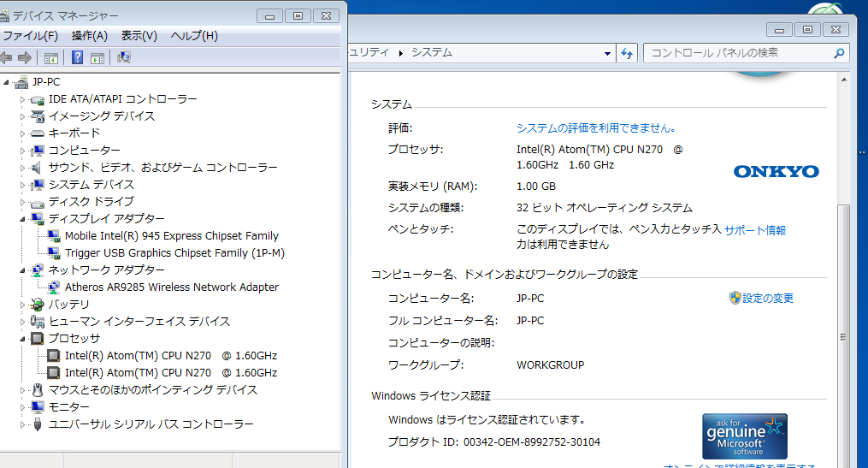The width and height of the screenshot is (868, 468).
Task: Click the IDE ATA/ATAPI controller icon
Action: pos(38,100)
